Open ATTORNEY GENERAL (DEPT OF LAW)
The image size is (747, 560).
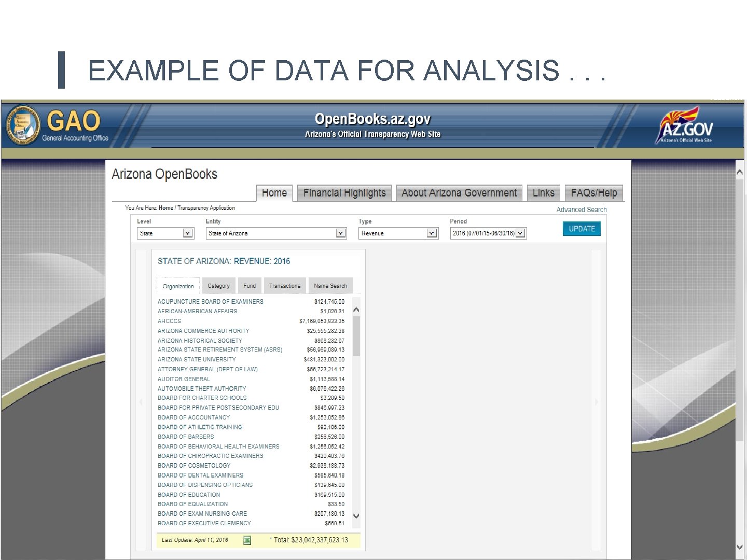click(x=208, y=369)
